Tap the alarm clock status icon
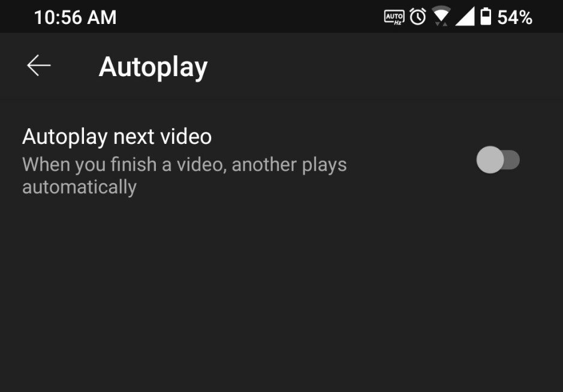 [x=417, y=17]
